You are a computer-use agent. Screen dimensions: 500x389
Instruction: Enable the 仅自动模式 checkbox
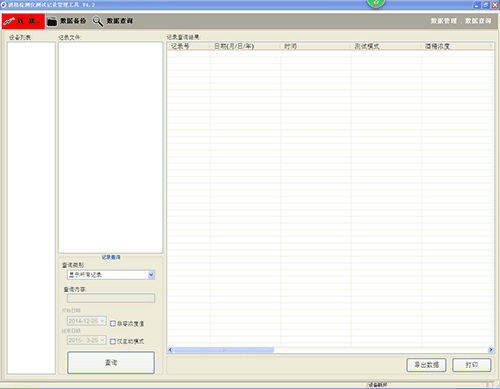113,341
